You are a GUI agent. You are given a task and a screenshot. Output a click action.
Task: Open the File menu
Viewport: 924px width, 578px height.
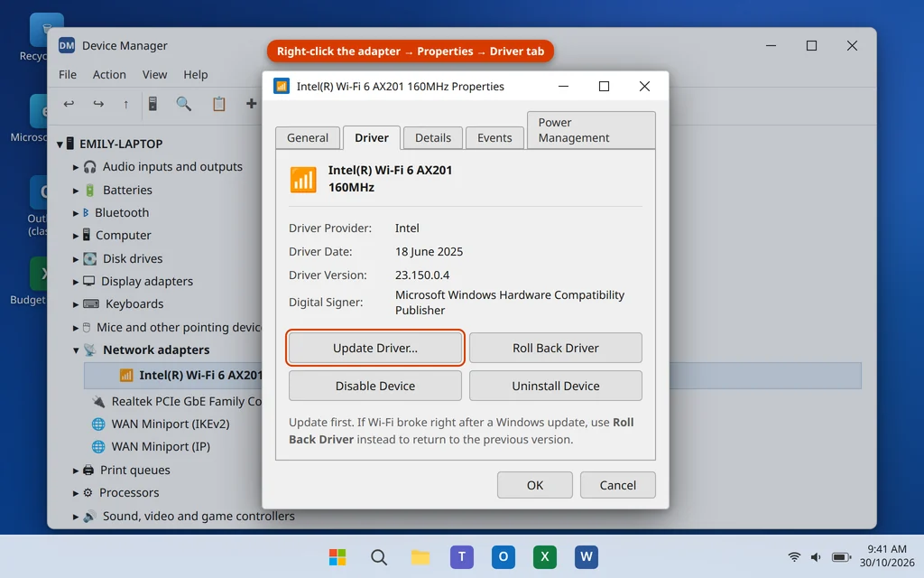pos(67,74)
